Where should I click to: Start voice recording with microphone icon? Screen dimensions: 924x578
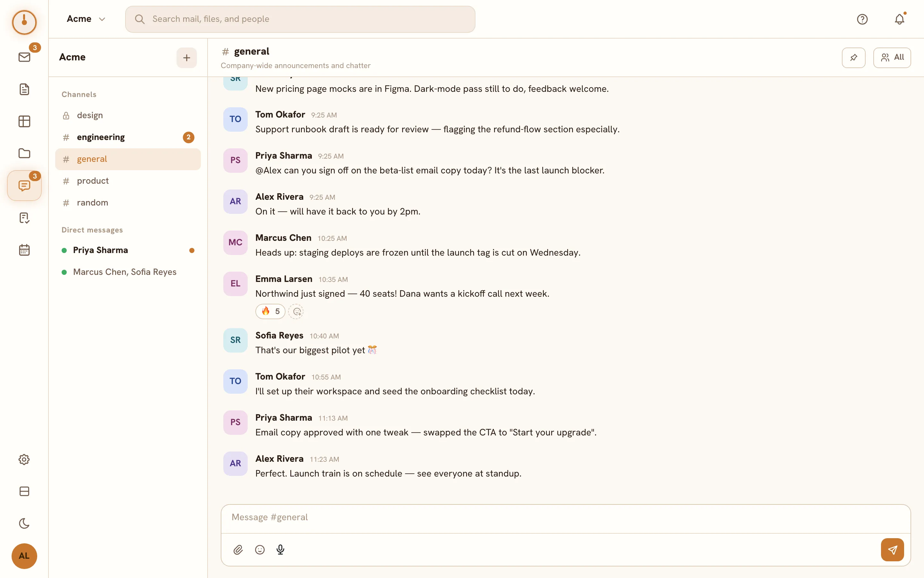click(x=280, y=550)
